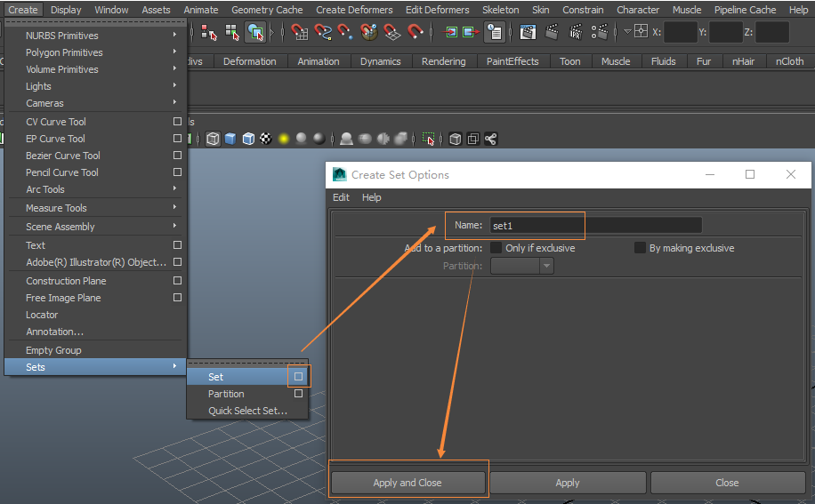Click the Snap to curves magnet icon
The width and height of the screenshot is (815, 504).
tap(323, 32)
